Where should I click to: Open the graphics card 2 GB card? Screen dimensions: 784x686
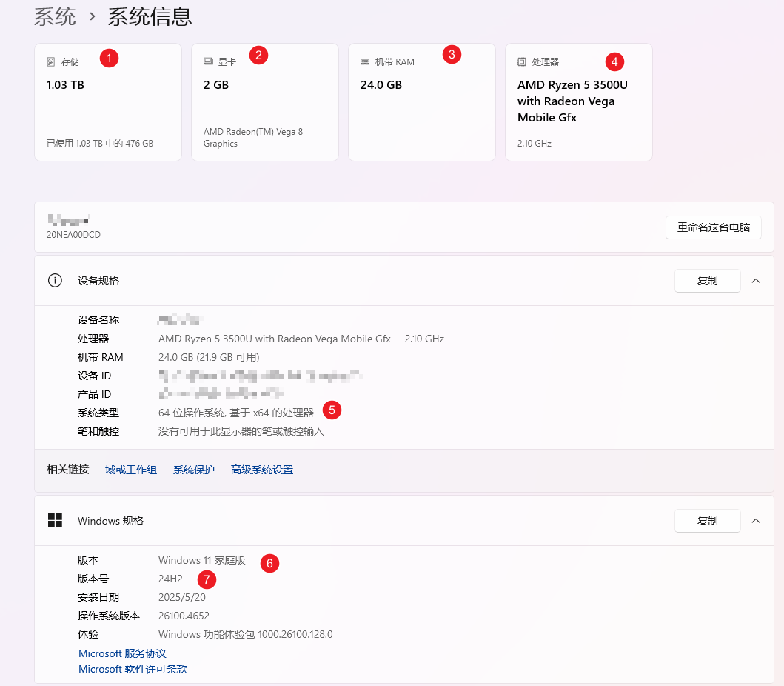[265, 102]
